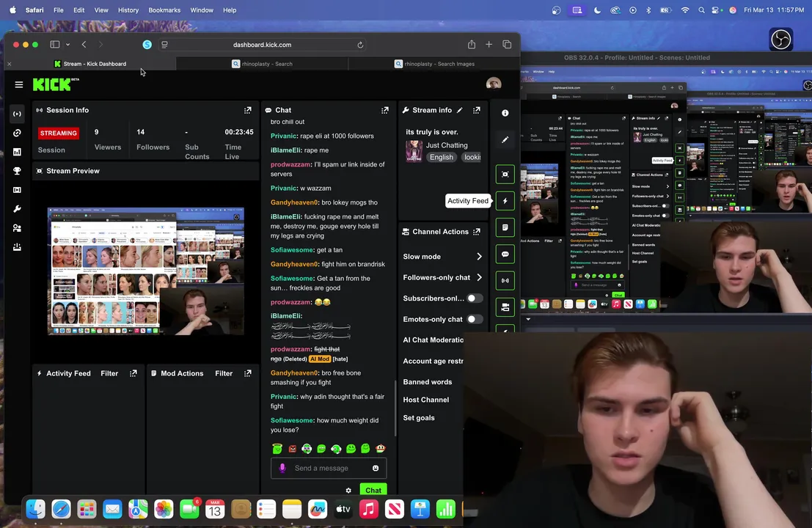Open Finder in Dock
The width and height of the screenshot is (812, 528).
click(x=35, y=510)
